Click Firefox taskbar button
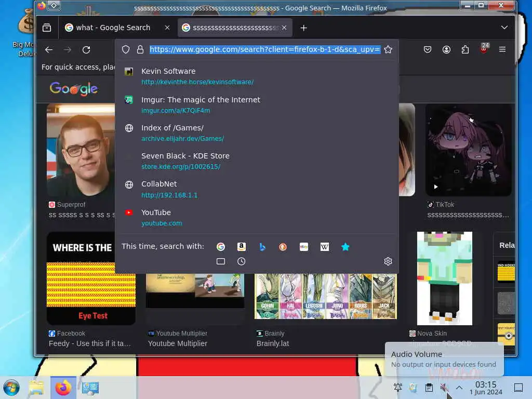The height and width of the screenshot is (399, 532). coord(63,388)
